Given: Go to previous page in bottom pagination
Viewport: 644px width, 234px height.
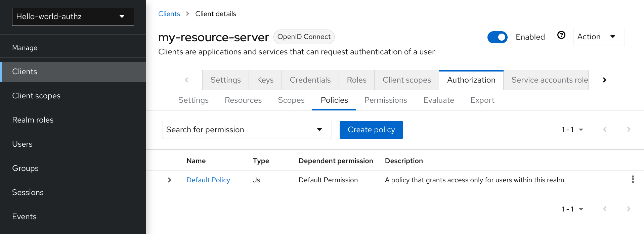Looking at the screenshot, I should coord(605,209).
